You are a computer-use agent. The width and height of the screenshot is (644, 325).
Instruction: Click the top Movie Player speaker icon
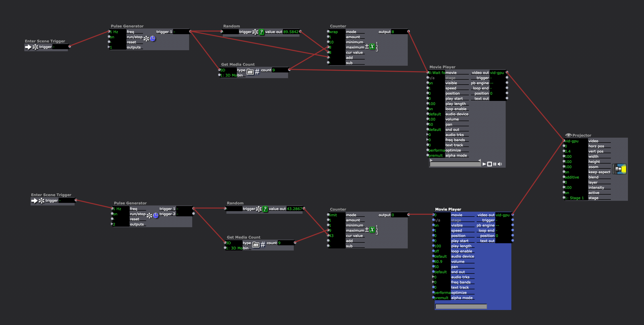[500, 164]
